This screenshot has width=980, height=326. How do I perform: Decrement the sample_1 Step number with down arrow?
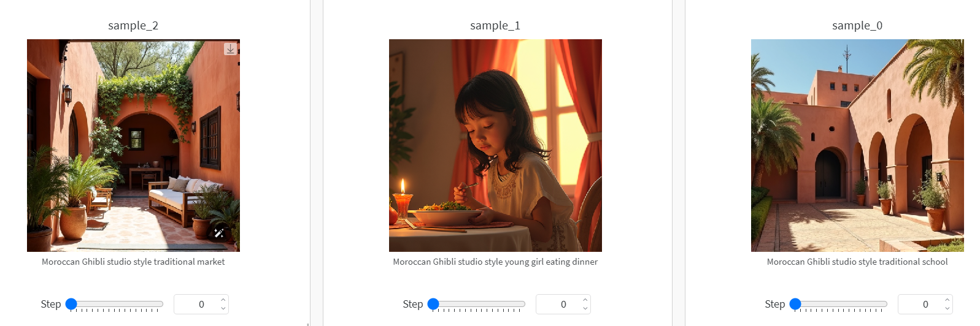coord(585,308)
